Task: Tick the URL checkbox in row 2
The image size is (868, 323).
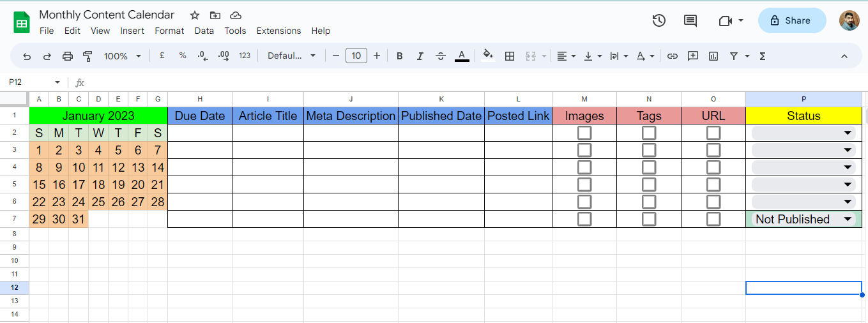Action: [713, 133]
